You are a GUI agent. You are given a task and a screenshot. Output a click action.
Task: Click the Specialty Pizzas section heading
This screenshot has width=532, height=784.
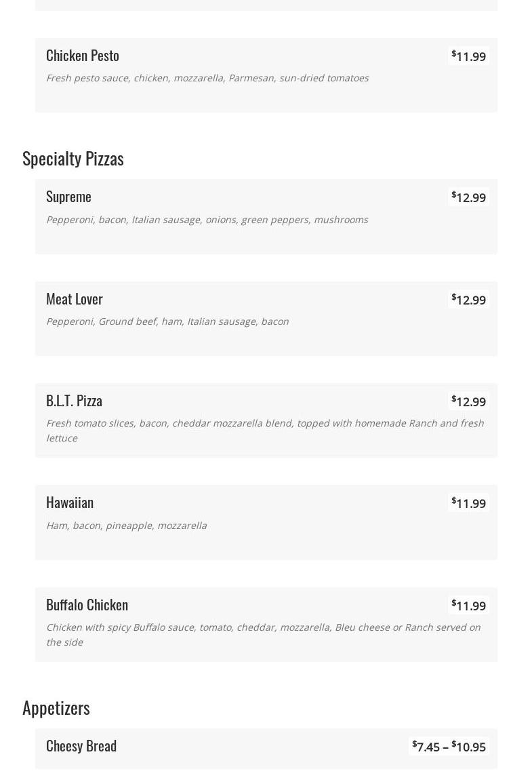(x=73, y=158)
